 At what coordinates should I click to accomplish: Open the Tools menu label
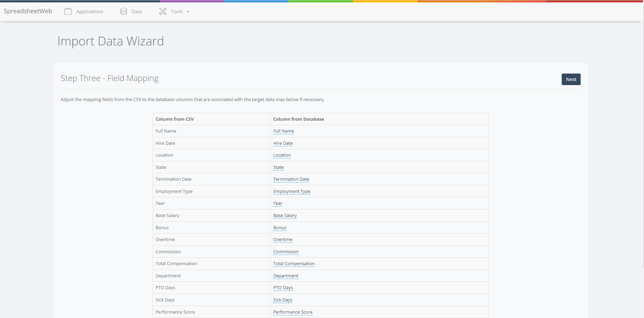(177, 12)
